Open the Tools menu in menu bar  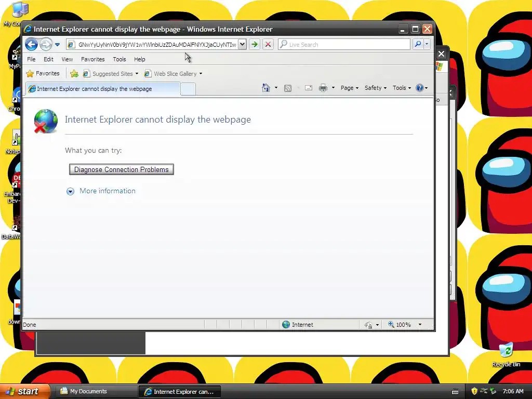(x=119, y=59)
